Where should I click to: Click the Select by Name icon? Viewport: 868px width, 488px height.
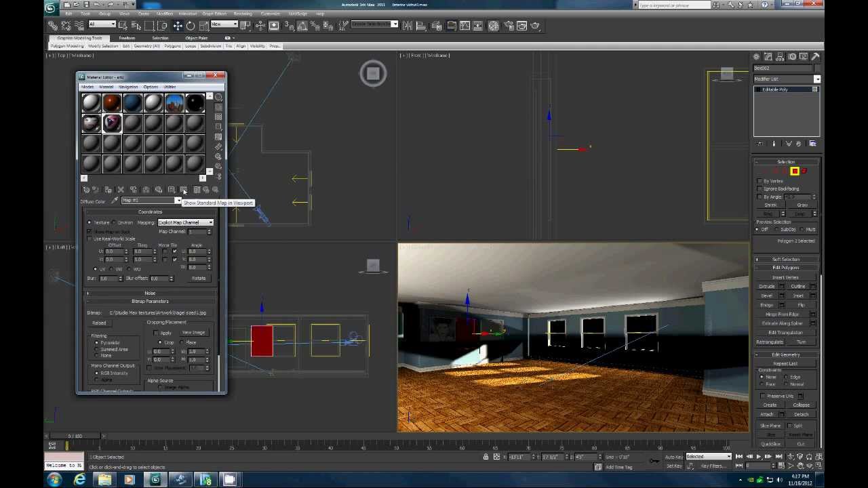point(136,26)
